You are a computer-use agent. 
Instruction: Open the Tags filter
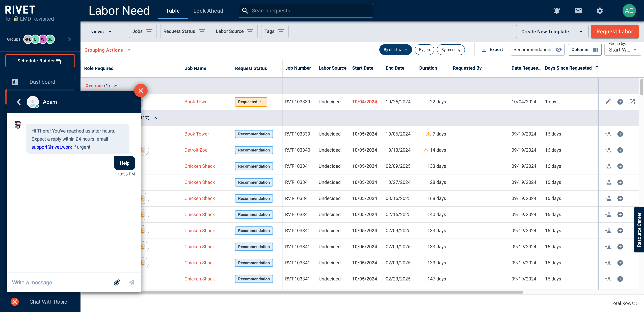[x=275, y=31]
